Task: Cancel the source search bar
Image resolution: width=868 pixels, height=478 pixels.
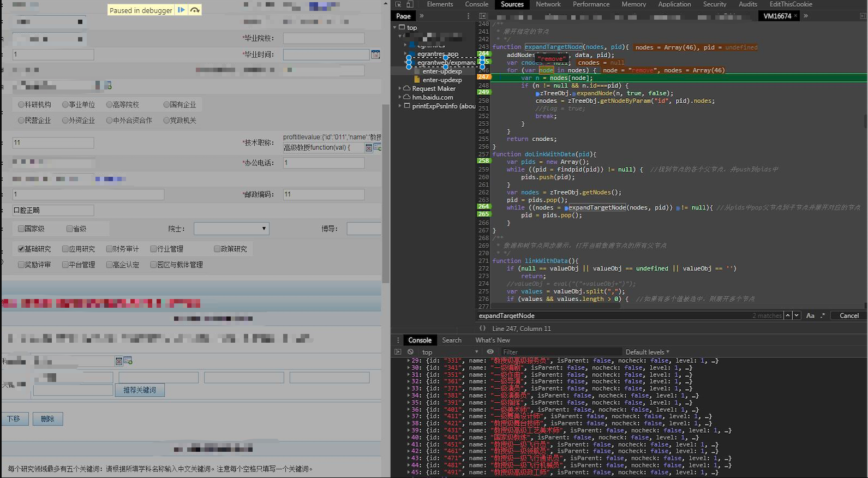Action: (848, 315)
